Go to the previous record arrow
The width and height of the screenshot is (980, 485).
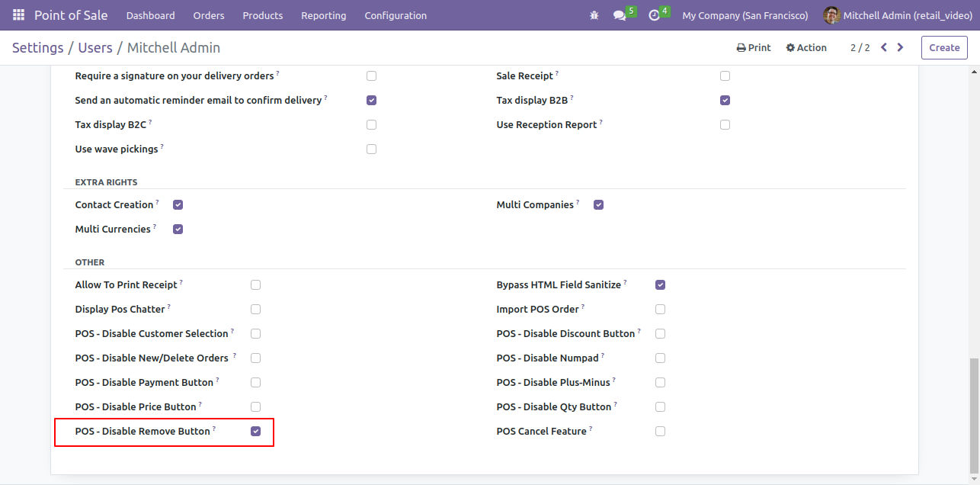[884, 47]
